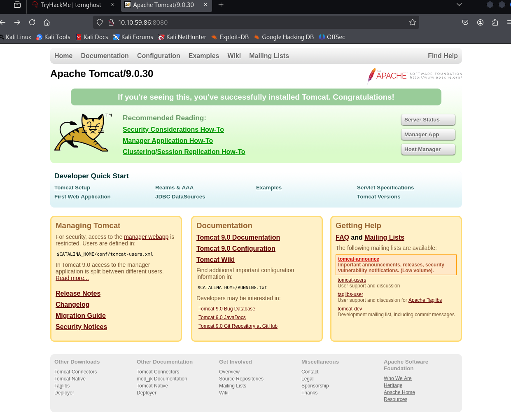Open Examples in the top navigation
The height and width of the screenshot is (420, 511).
pos(204,56)
